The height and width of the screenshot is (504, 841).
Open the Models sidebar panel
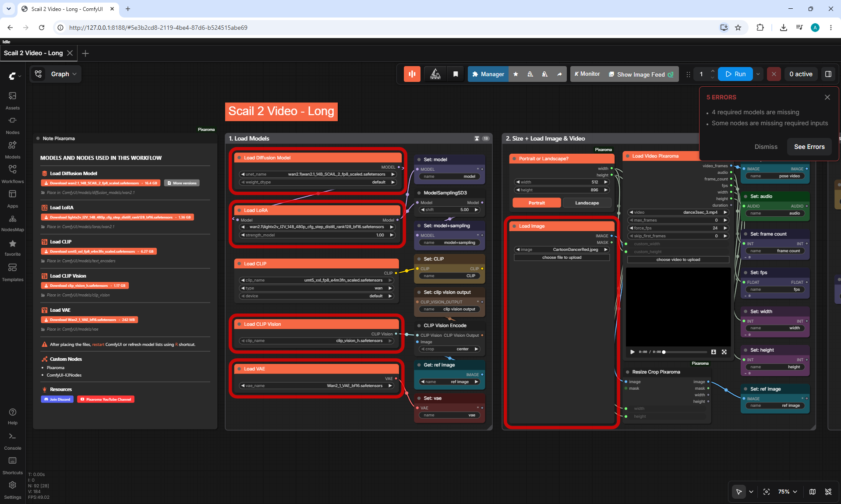tap(12, 150)
